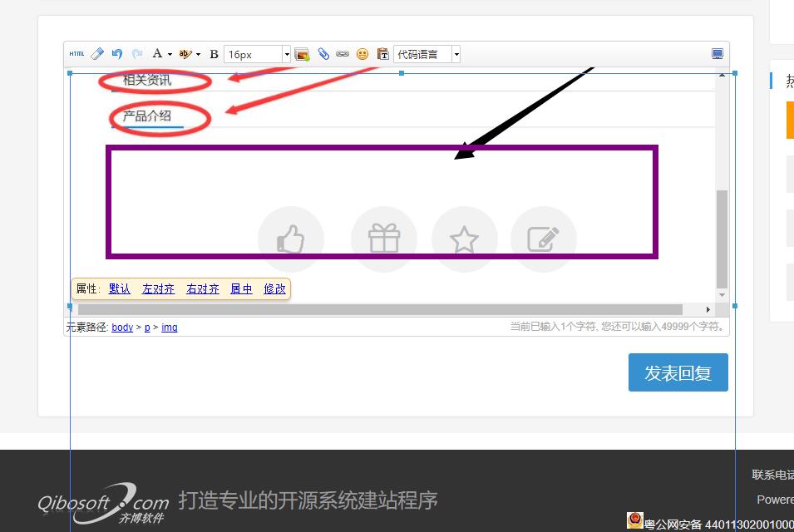Click the 发表回复 submit button

678,372
